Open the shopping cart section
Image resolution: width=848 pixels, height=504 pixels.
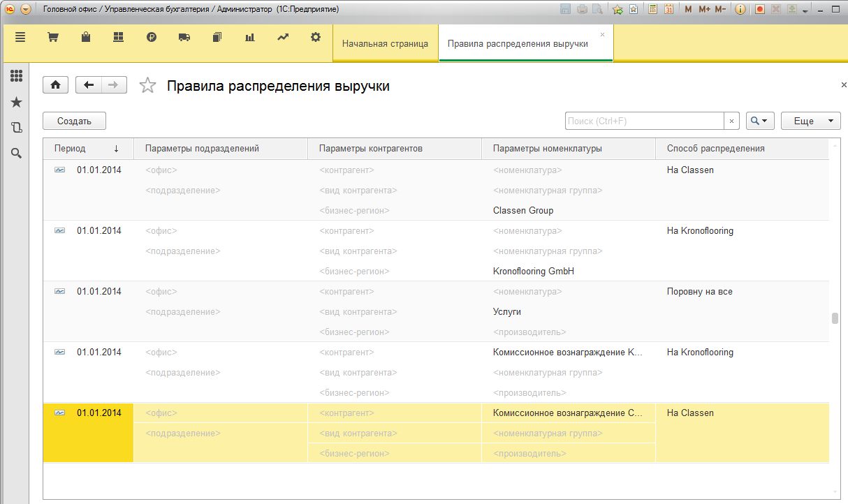(x=52, y=38)
